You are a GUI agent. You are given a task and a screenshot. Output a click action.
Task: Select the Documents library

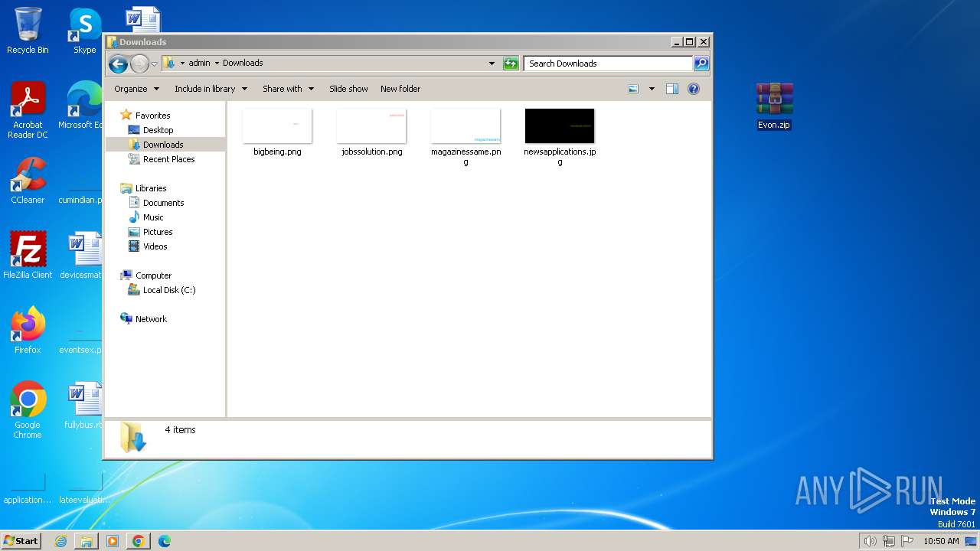pyautogui.click(x=163, y=203)
